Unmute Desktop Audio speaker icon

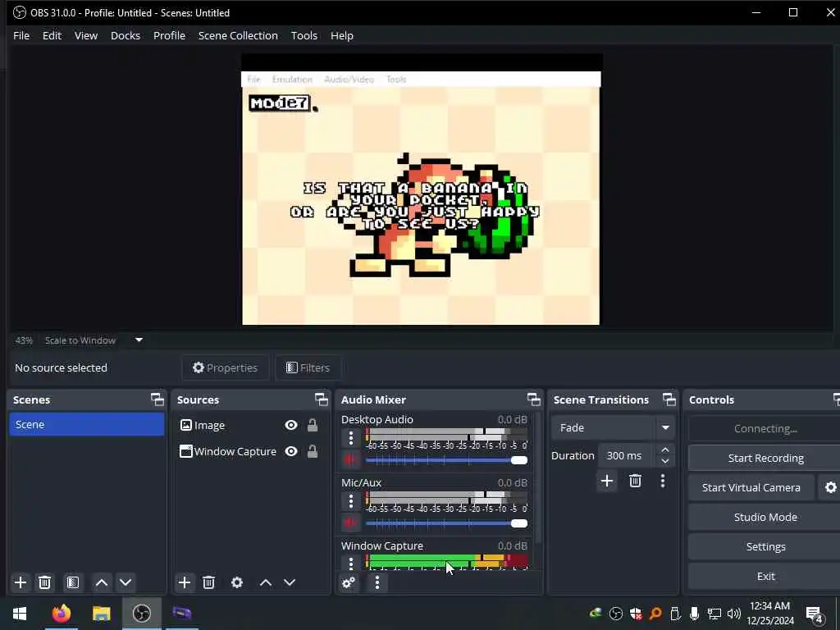(350, 459)
